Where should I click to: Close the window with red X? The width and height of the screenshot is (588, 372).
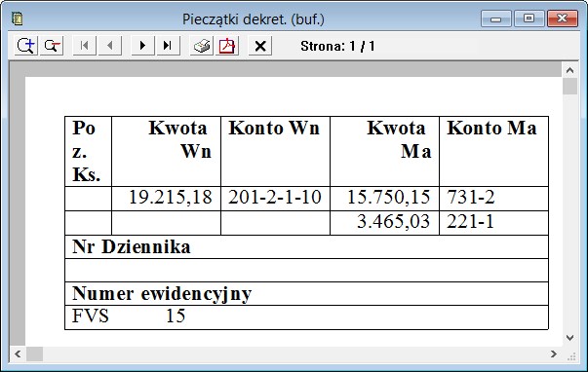pyautogui.click(x=562, y=19)
